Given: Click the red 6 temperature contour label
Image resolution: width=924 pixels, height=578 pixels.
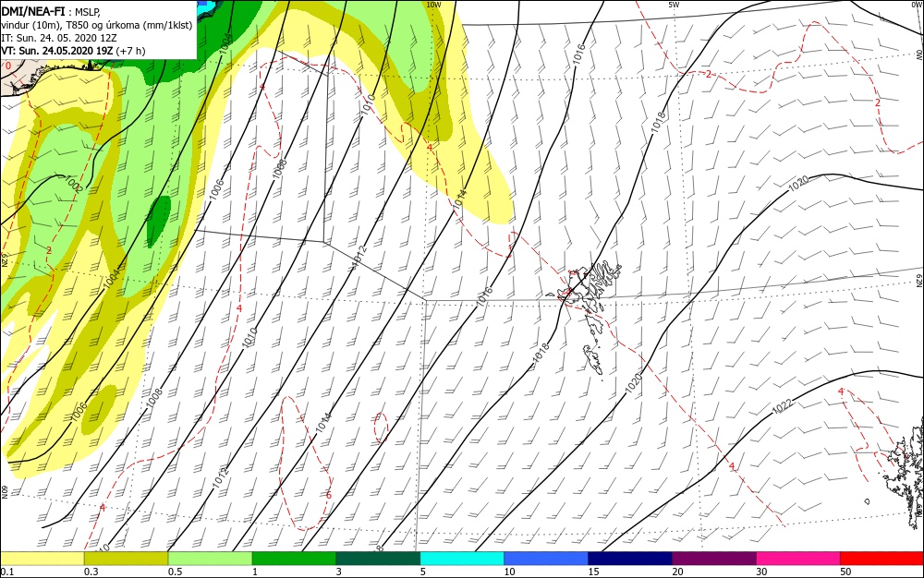Looking at the screenshot, I should click(329, 495).
